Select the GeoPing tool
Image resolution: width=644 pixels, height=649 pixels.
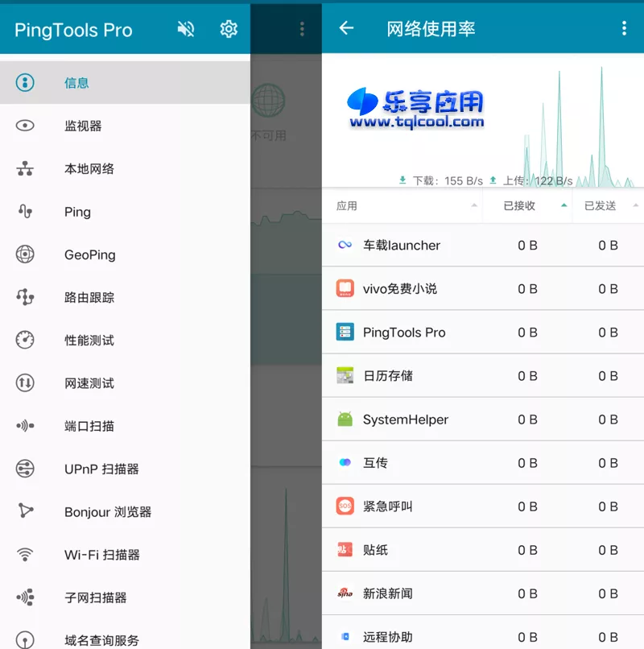[x=89, y=254]
